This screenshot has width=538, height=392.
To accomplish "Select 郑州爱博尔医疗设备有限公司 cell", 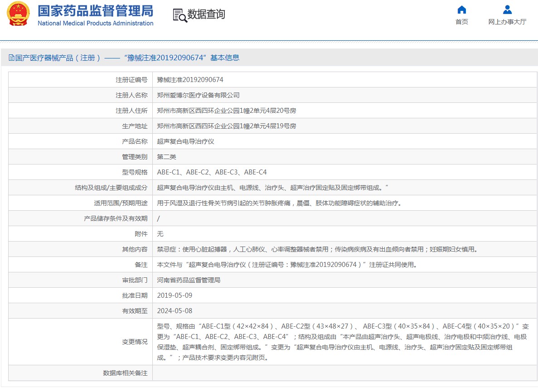I will coord(199,95).
